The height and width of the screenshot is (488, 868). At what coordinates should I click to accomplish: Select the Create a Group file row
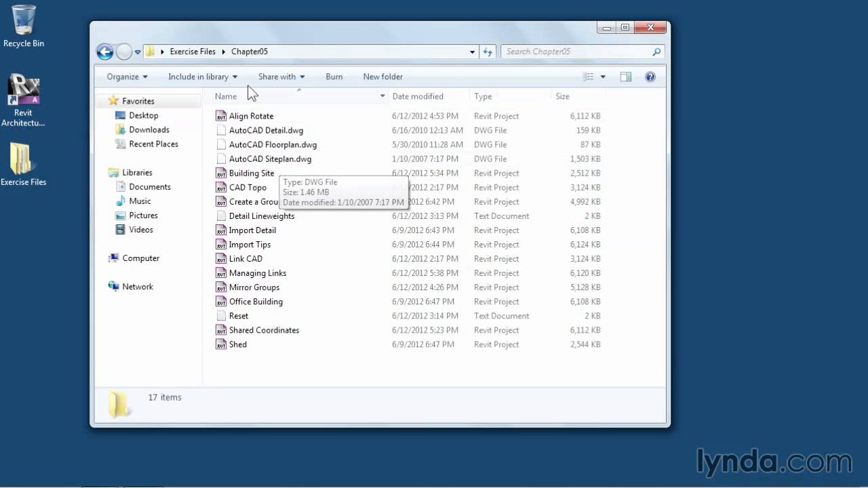(408, 201)
